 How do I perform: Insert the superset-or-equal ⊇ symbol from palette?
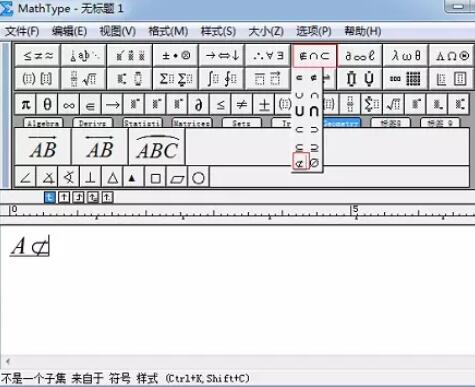coord(314,147)
